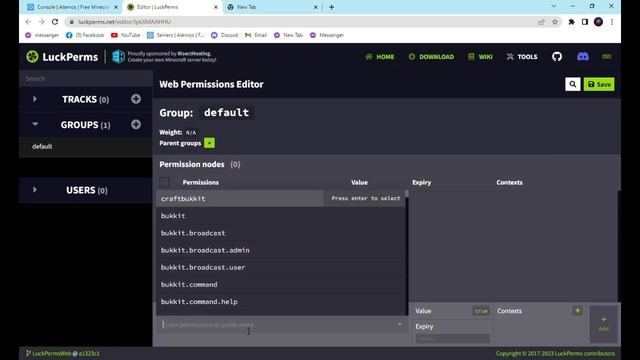Toggle browser side panel icon
This screenshot has width=640, height=360.
(x=585, y=22)
